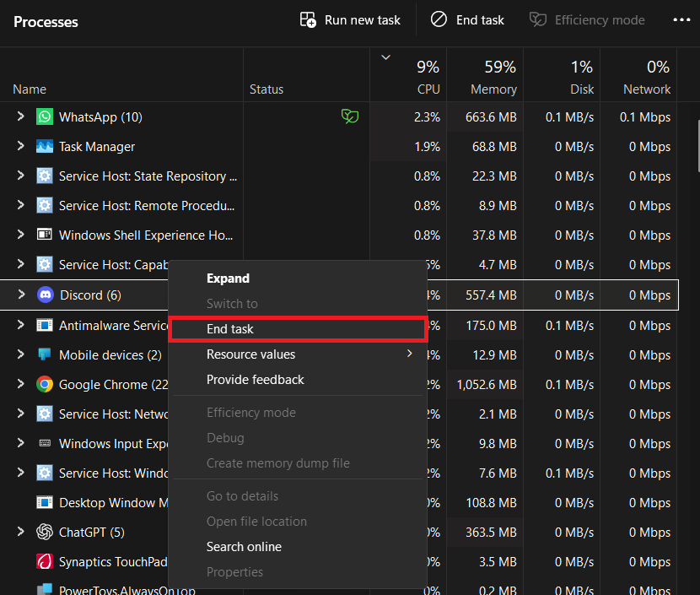Expand the Discord (6) process group
Image resolution: width=700 pixels, height=595 pixels.
click(21, 295)
